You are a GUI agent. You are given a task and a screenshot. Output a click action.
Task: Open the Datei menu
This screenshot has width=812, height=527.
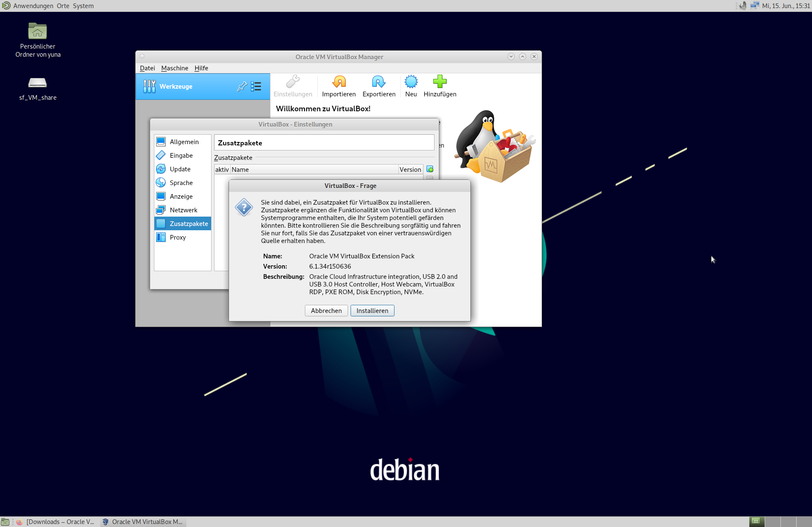[147, 68]
